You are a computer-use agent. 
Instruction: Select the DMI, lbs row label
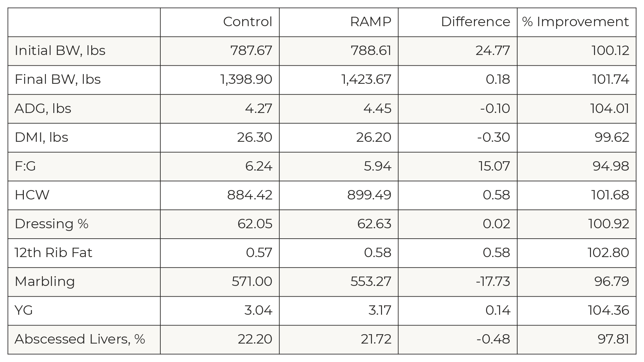point(42,137)
